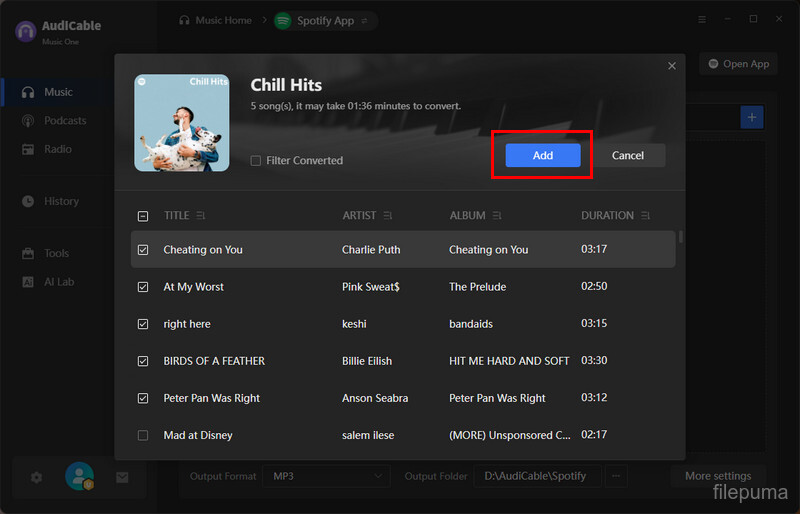Open the user profile avatar icon

[79, 477]
